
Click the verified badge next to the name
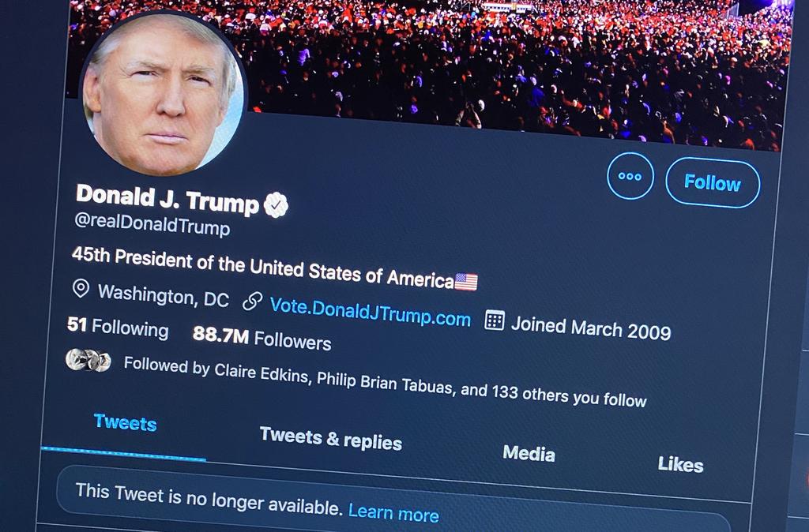(276, 204)
